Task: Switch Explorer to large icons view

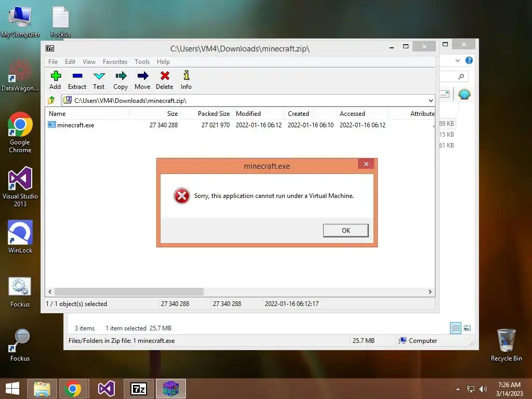Action: [x=467, y=328]
